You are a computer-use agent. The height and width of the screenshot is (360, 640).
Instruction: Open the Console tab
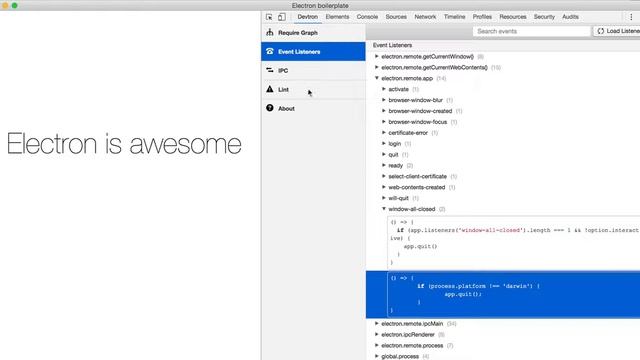pos(367,17)
